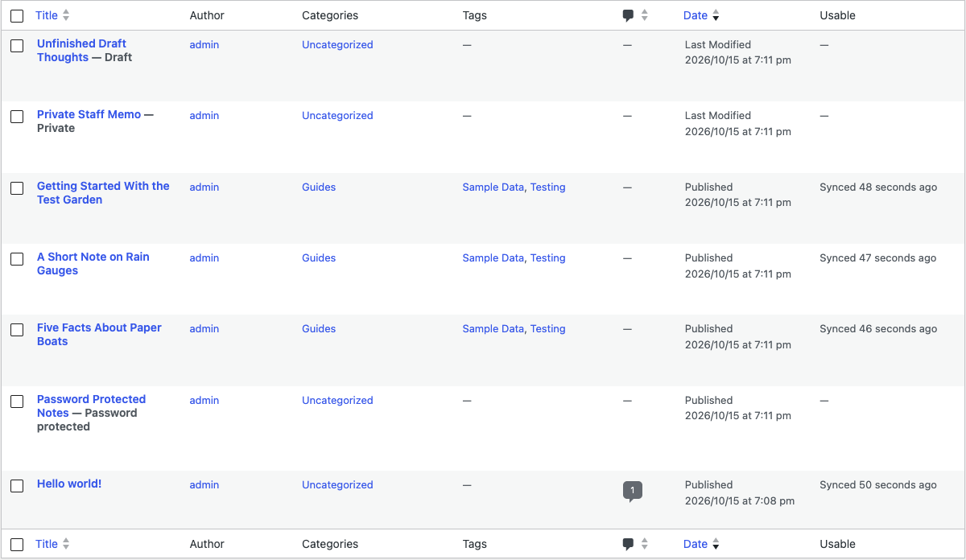This screenshot has width=966, height=560.
Task: Click 'Synced 47 seconds ago' status text
Action: [x=878, y=257]
